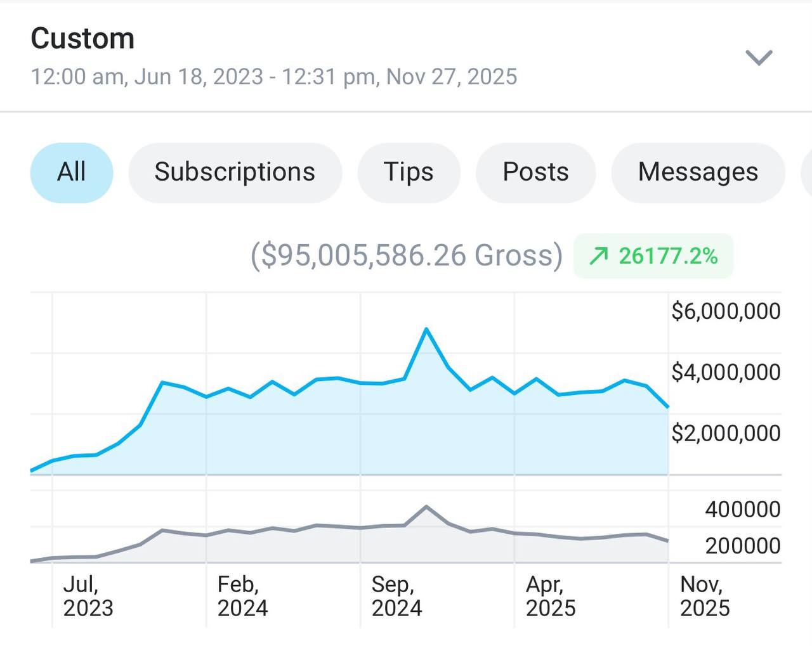
Task: Click the Jul 2023 axis label
Action: pos(88,596)
